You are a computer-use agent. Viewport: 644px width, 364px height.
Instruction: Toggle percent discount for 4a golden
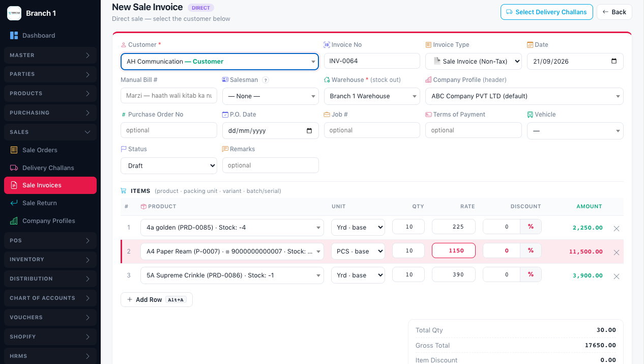coord(531,227)
